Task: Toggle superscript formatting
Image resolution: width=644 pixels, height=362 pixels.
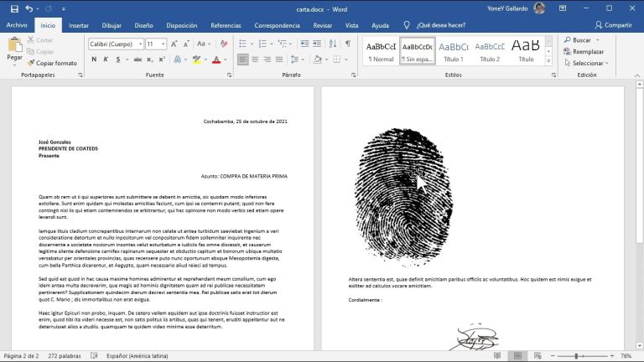Action: tap(162, 59)
